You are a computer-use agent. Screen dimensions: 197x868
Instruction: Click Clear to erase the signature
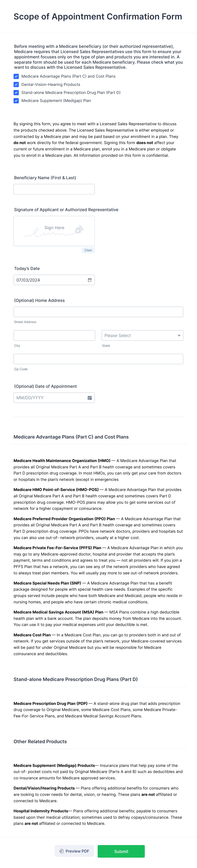(x=88, y=250)
